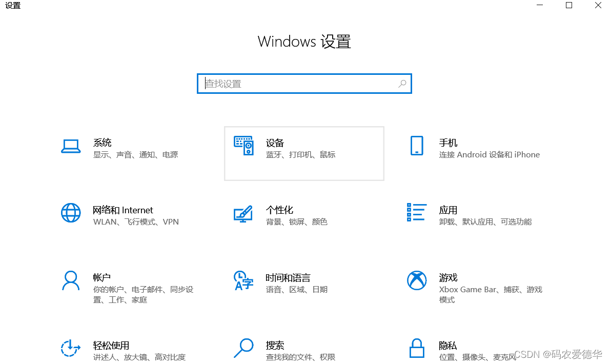The image size is (610, 364).
Task: Open the 搜索 magnifier category icon
Action: coord(243,348)
